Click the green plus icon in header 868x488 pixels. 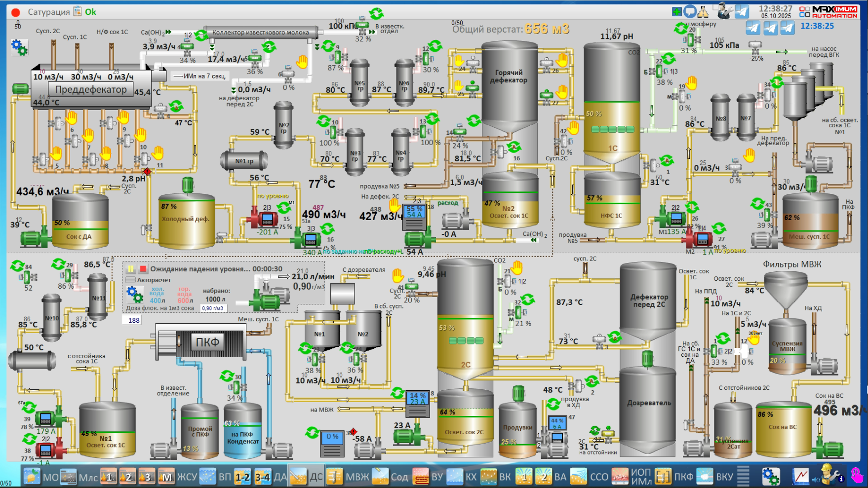coord(677,11)
